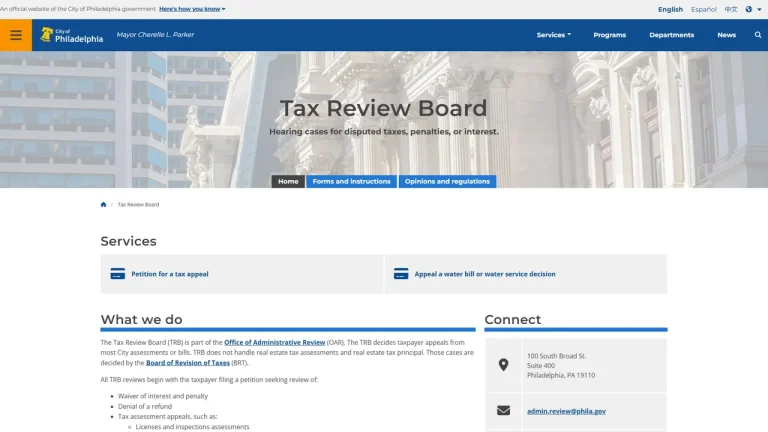
Task: Follow the Office of Administrative Review link
Action: coord(274,342)
